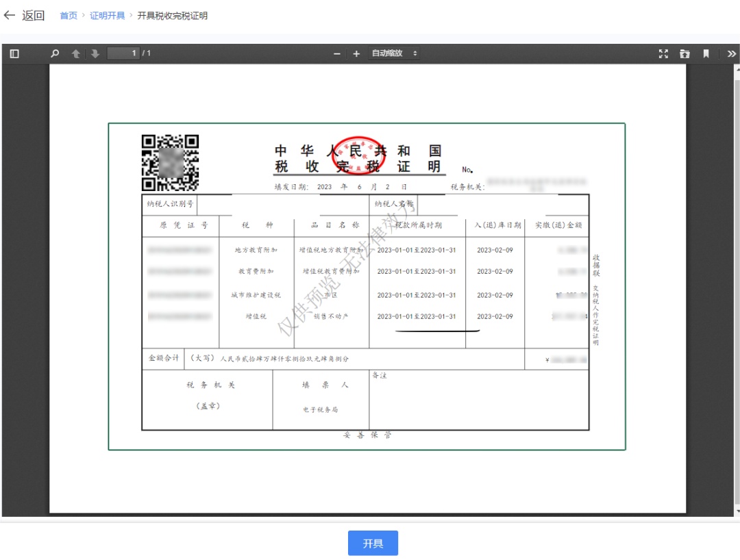
Task: Click the page number input field
Action: click(123, 53)
